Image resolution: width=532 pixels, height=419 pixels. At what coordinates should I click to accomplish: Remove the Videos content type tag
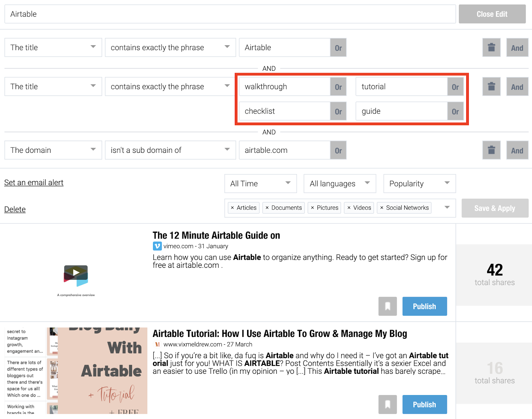[x=349, y=208]
